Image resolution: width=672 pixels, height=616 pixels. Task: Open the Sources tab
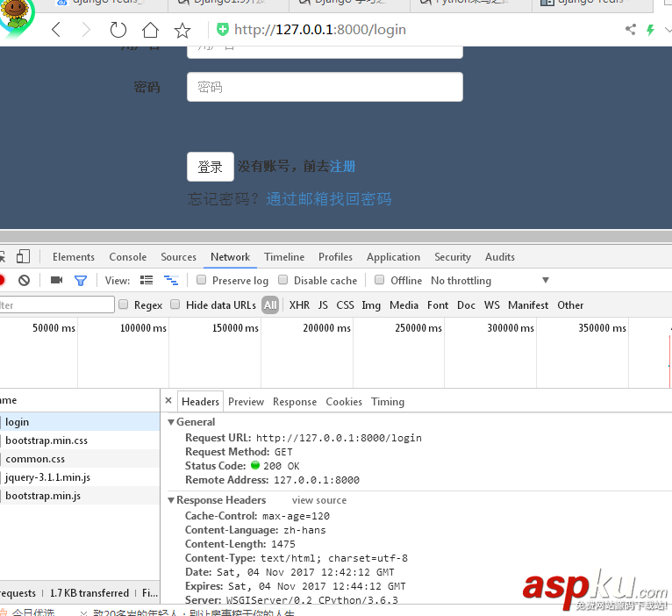[178, 257]
